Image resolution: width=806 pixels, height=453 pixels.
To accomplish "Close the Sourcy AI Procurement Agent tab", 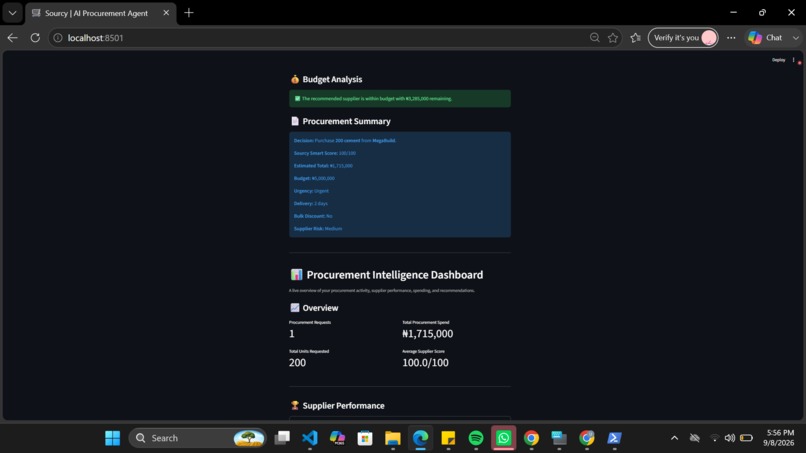I will 166,13.
